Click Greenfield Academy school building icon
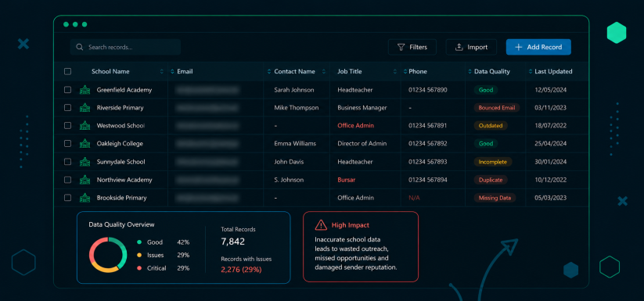Image resolution: width=644 pixels, height=301 pixels. click(x=85, y=90)
